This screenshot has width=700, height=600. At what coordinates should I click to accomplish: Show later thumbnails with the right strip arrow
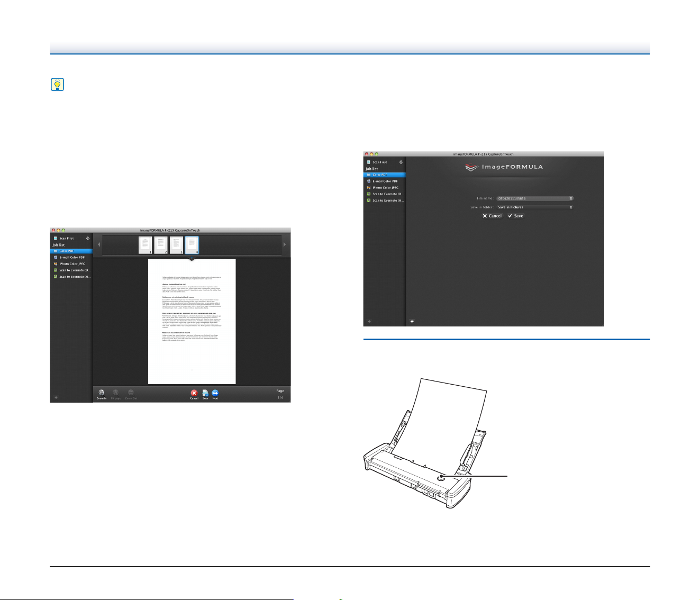(x=285, y=244)
